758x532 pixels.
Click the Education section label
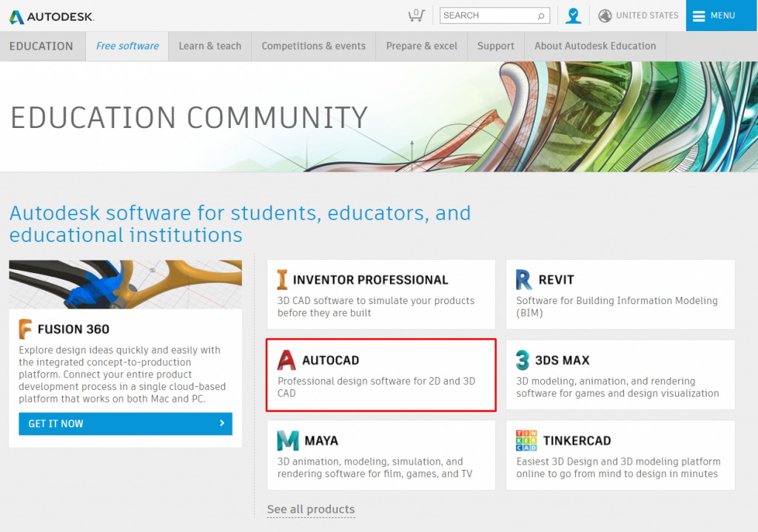pyautogui.click(x=41, y=47)
